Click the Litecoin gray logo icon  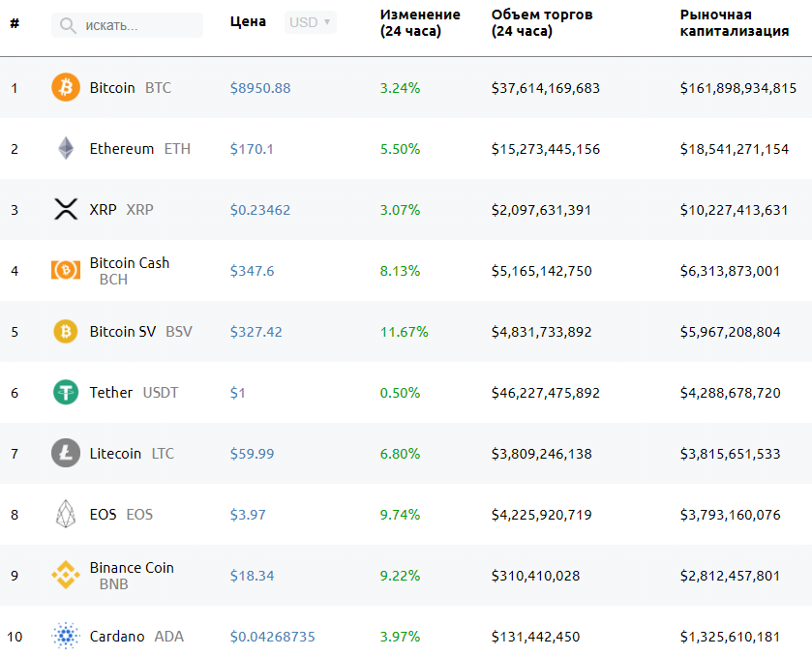coord(66,454)
